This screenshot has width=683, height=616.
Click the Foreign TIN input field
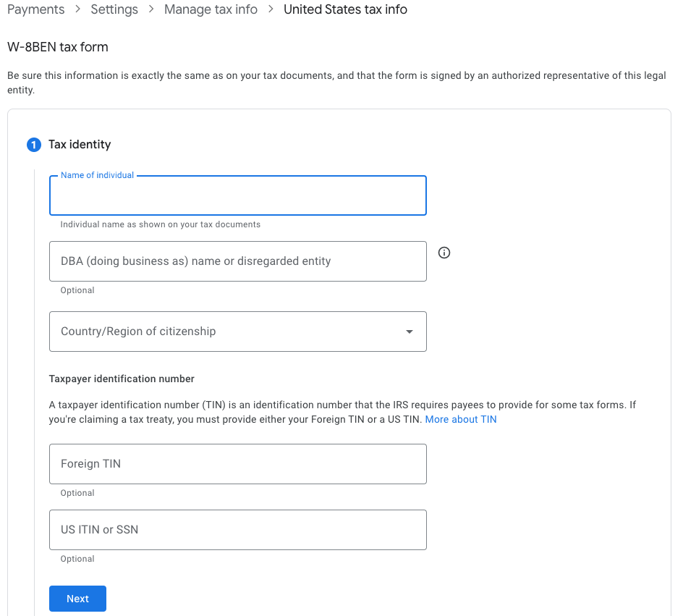click(238, 464)
